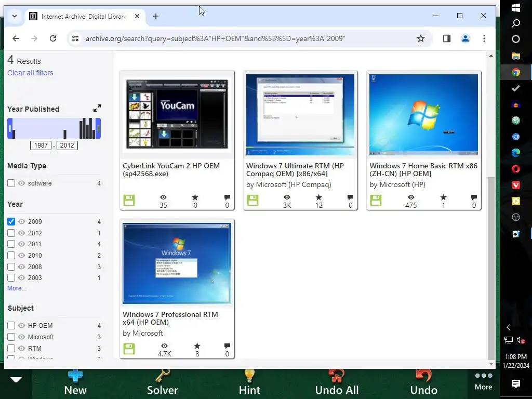
Task: Click Undo All in the game toolbar
Action: pyautogui.click(x=337, y=383)
